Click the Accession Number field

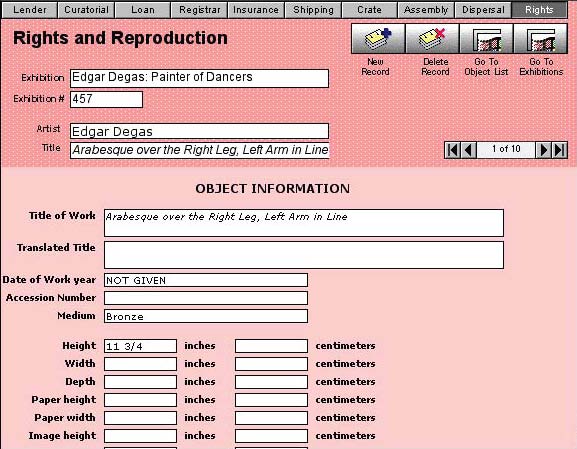[206, 298]
